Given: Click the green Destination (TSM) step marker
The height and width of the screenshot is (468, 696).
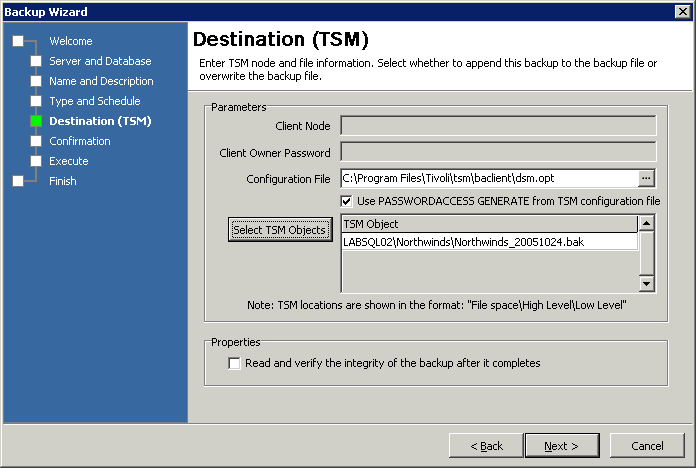Looking at the screenshot, I should coord(36,121).
